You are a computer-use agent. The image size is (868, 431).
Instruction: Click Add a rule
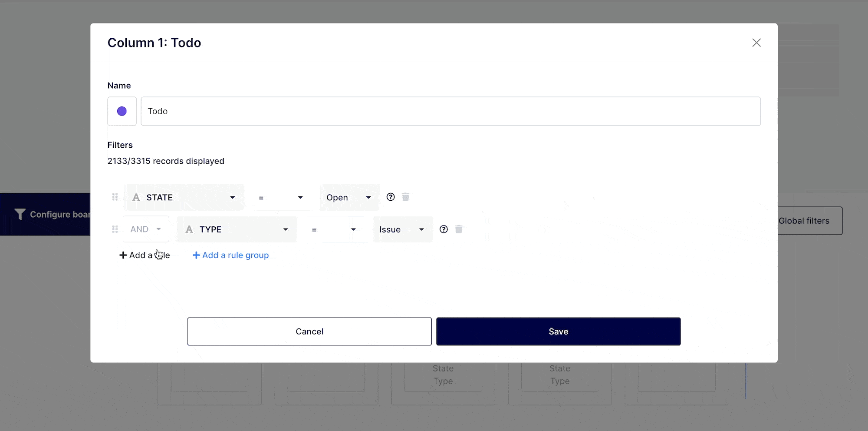145,255
